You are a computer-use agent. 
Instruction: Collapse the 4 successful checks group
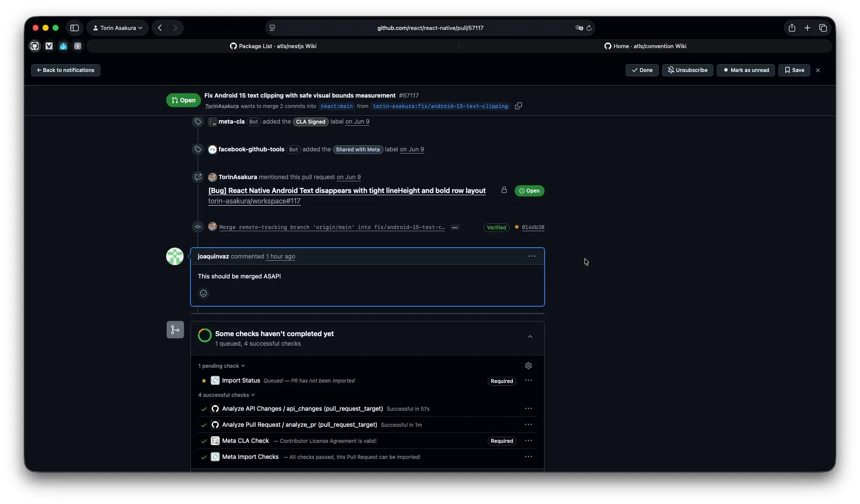[226, 395]
